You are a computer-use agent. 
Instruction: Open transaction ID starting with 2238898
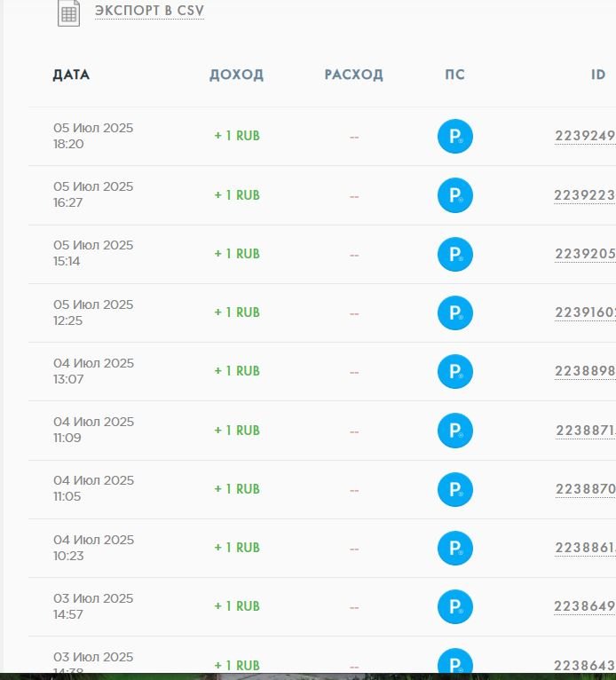[584, 371]
